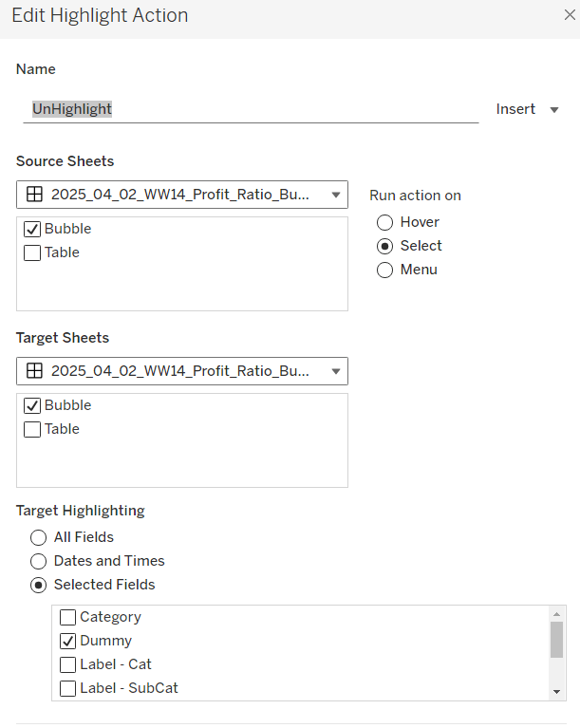Click the UnHighlight name text field
The height and width of the screenshot is (728, 580).
(251, 109)
